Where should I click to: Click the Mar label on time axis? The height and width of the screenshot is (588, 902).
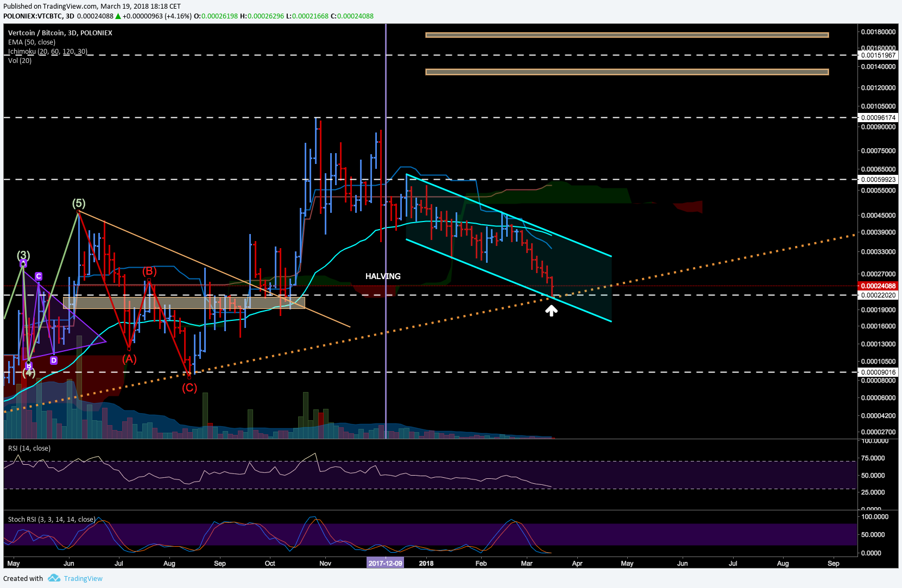coord(527,564)
